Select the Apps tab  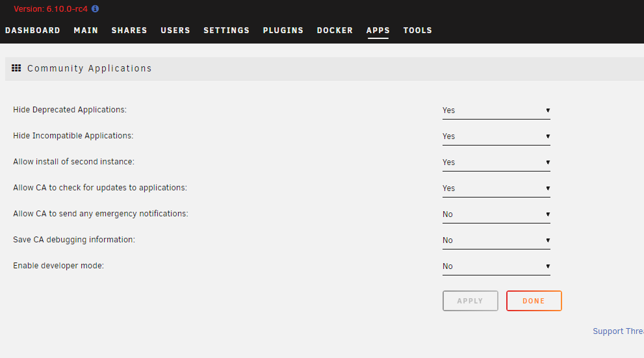coord(378,31)
